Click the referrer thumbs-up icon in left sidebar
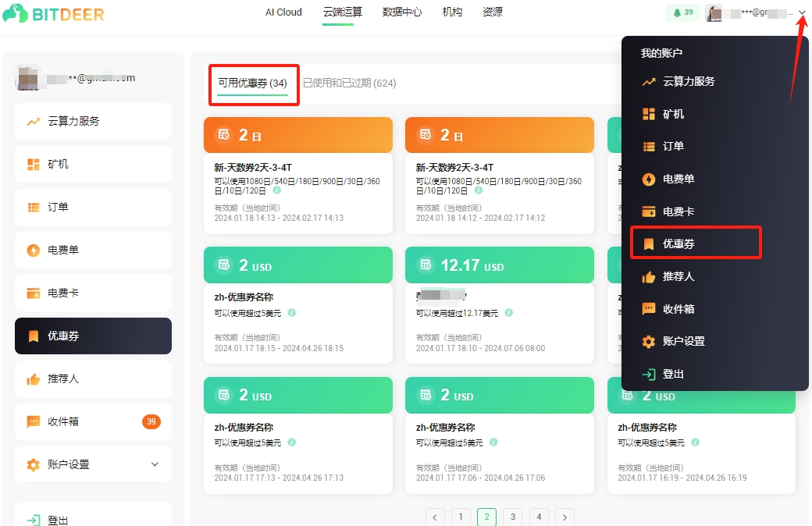Screen dimensions: 812x526 [34, 379]
